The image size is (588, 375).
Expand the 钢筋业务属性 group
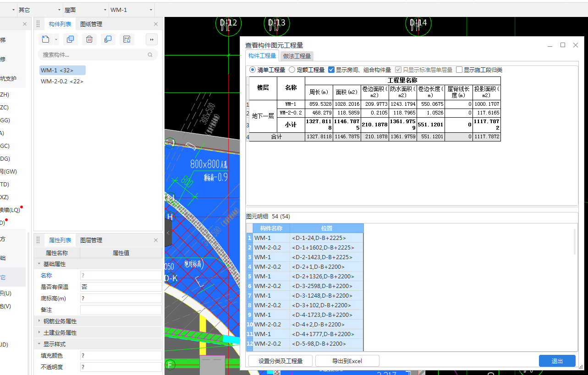pos(39,321)
